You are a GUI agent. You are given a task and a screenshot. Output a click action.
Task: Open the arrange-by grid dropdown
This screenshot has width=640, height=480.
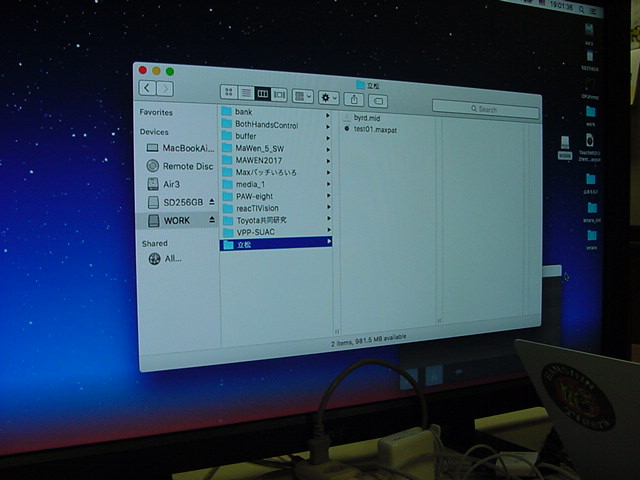click(302, 96)
